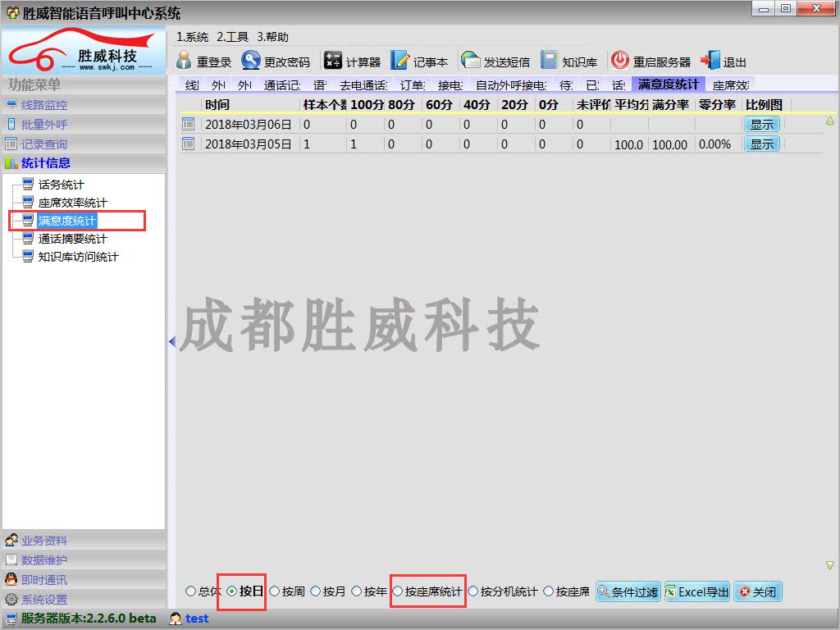The height and width of the screenshot is (630, 840).
Task: Click the 关闭 button
Action: (x=757, y=591)
